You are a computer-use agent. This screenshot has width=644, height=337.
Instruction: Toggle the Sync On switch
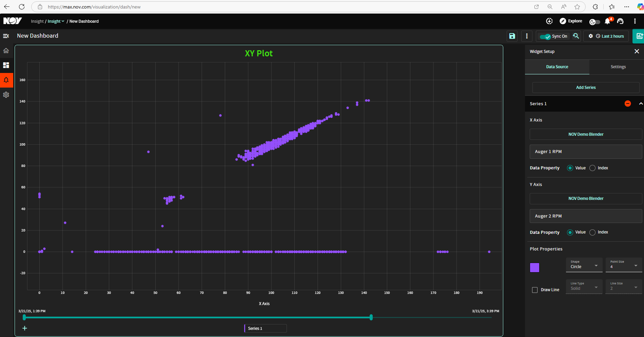point(545,36)
